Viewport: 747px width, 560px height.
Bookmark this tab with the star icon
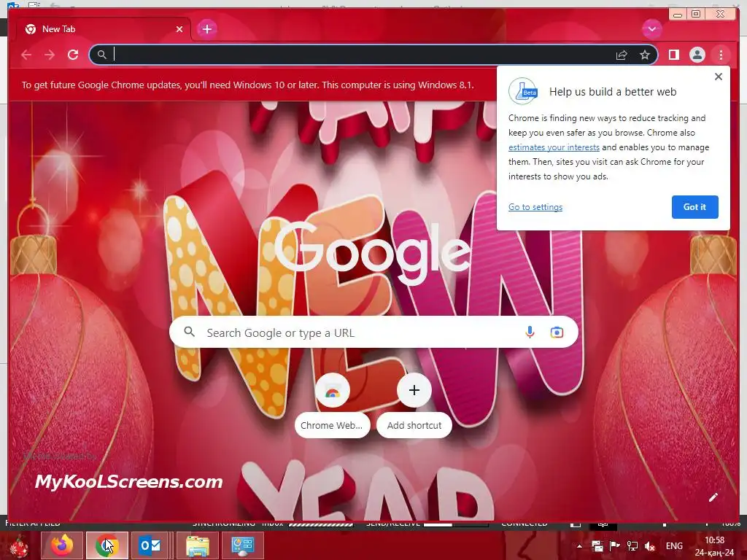pyautogui.click(x=645, y=55)
